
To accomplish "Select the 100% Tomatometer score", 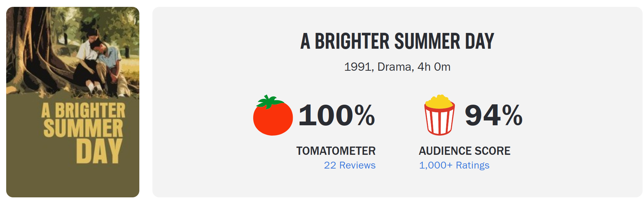I will [x=336, y=115].
